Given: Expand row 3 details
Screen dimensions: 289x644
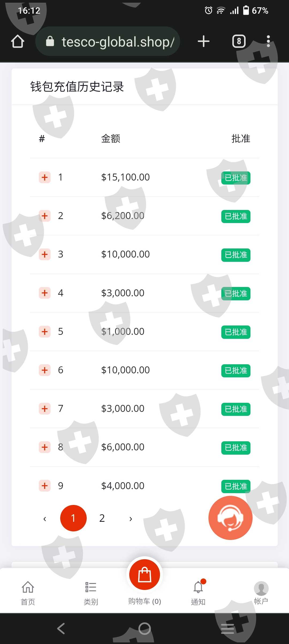Looking at the screenshot, I should click(45, 254).
